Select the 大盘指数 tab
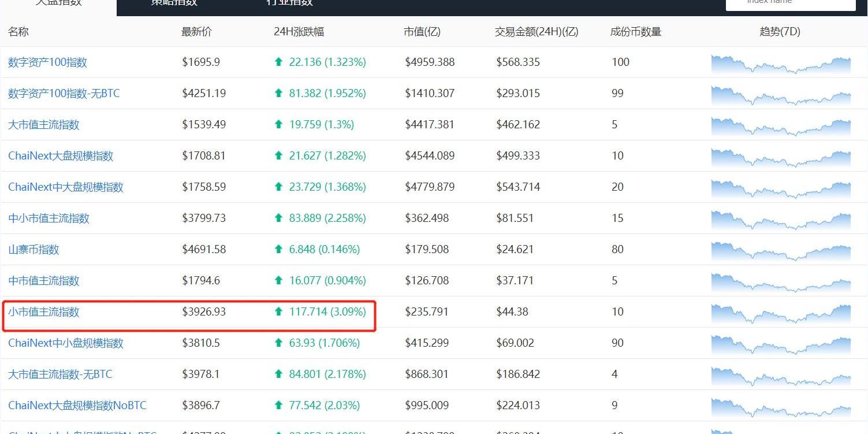Image resolution: width=868 pixels, height=434 pixels. [x=58, y=3]
